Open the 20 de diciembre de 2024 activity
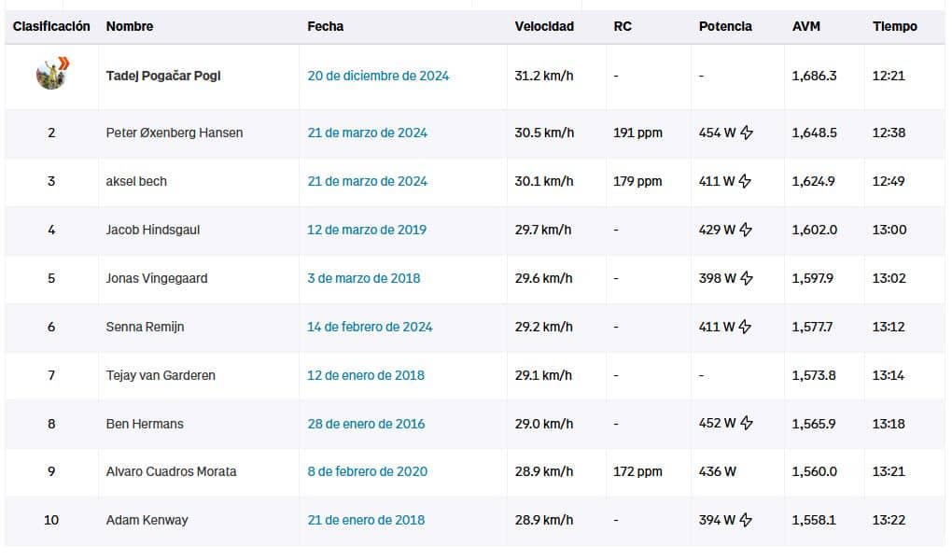The height and width of the screenshot is (560, 952). (x=378, y=76)
